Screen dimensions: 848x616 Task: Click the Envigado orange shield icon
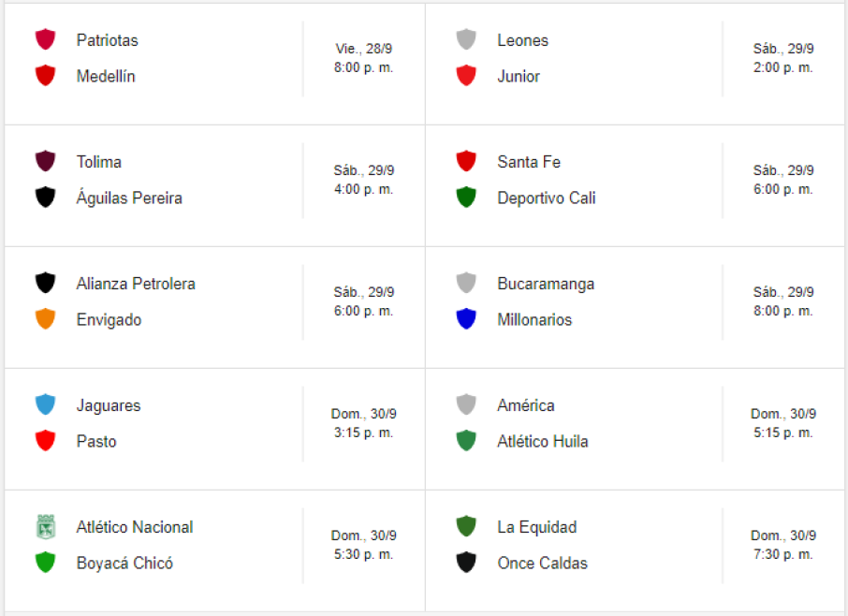[45, 319]
